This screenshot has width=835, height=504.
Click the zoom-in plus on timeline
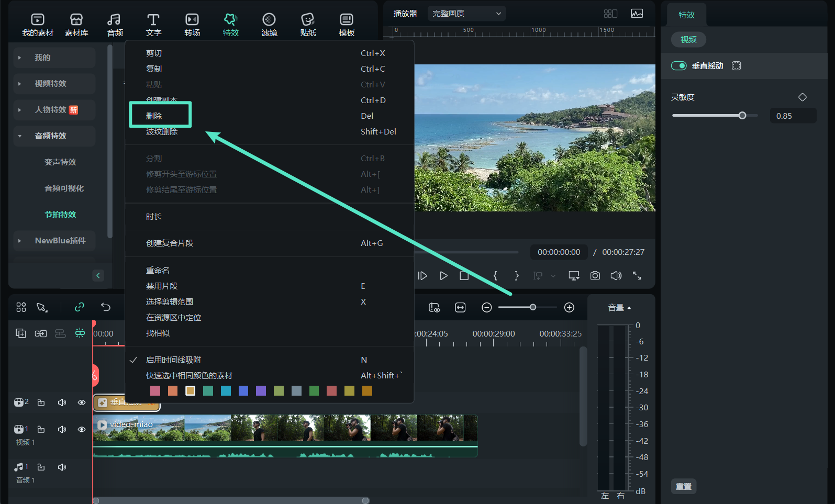coord(569,308)
